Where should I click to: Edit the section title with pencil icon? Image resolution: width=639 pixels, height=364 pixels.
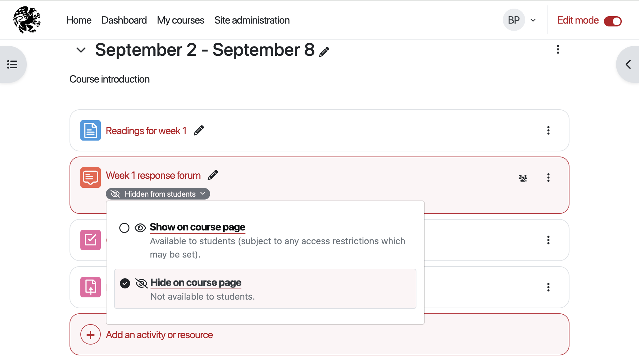point(324,52)
